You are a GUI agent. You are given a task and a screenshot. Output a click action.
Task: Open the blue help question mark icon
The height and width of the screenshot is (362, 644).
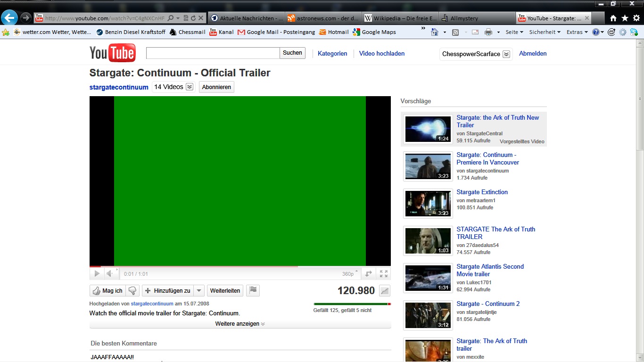(x=596, y=32)
